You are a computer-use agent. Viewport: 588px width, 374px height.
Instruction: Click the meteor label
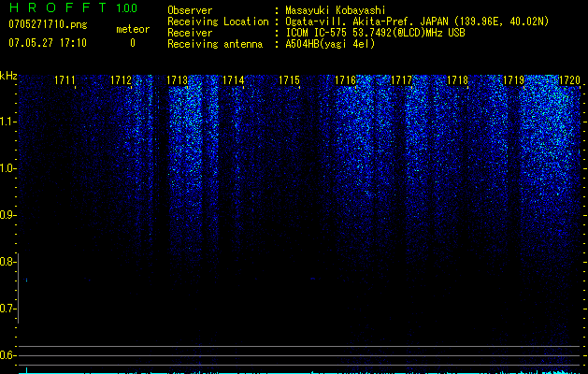tap(133, 29)
